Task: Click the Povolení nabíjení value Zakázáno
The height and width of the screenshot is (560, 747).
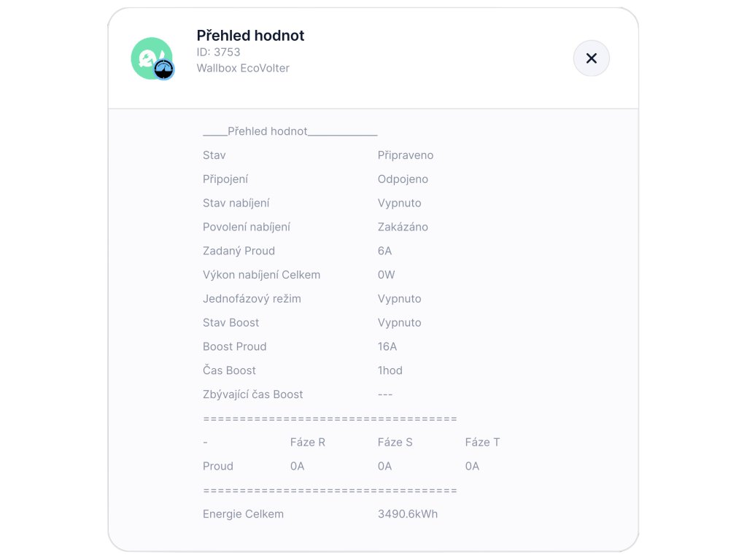Action: coord(403,227)
